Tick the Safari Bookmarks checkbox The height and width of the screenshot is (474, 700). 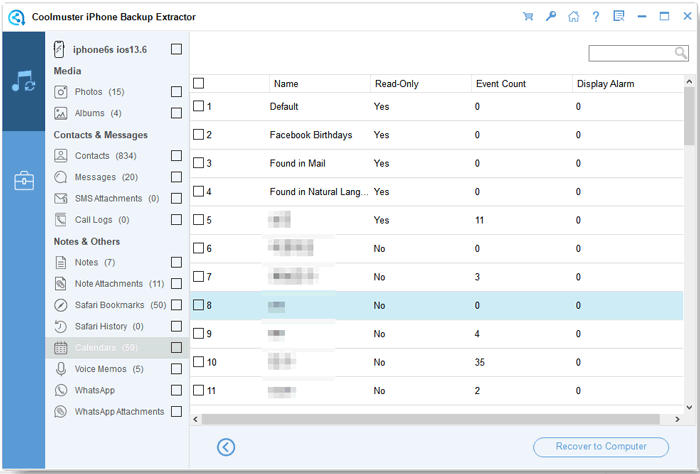[176, 305]
